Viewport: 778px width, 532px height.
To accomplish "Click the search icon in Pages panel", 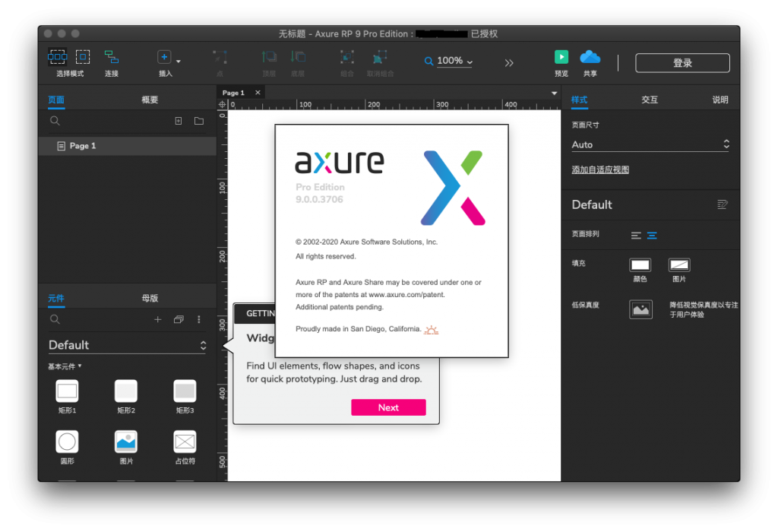I will pos(55,121).
